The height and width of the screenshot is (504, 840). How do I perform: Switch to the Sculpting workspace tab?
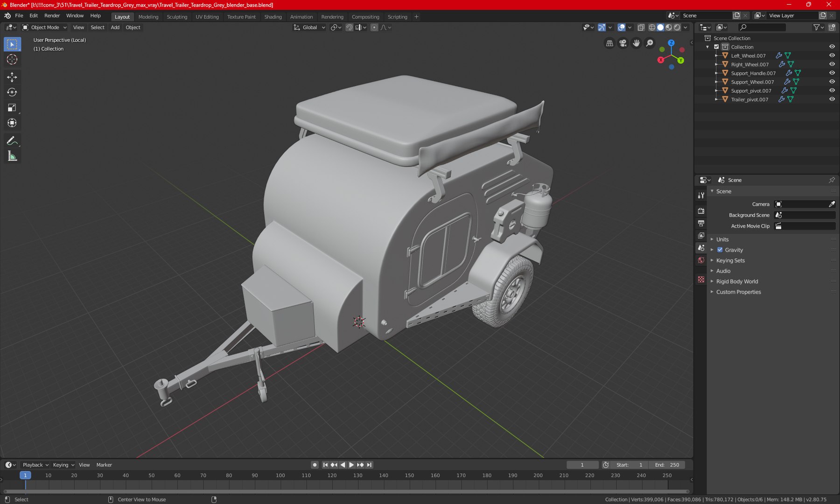[x=177, y=17]
